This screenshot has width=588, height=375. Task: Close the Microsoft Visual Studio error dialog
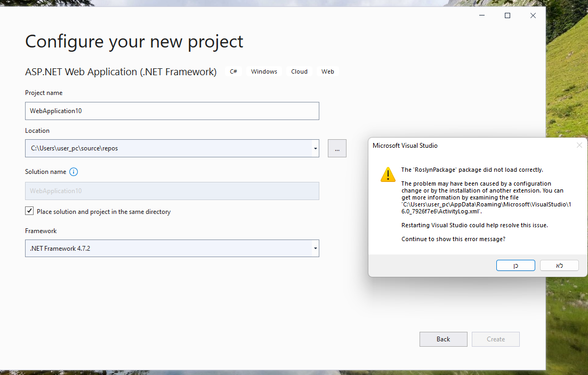579,145
